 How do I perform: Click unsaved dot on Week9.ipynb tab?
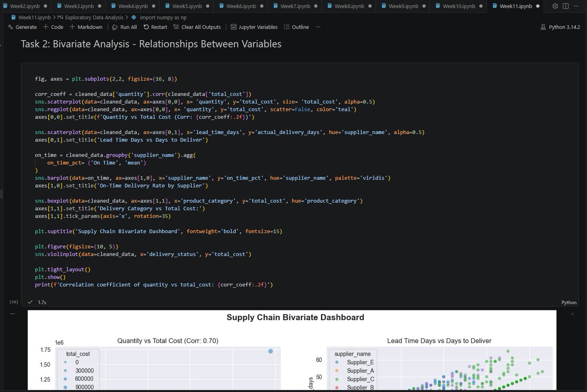coord(423,6)
